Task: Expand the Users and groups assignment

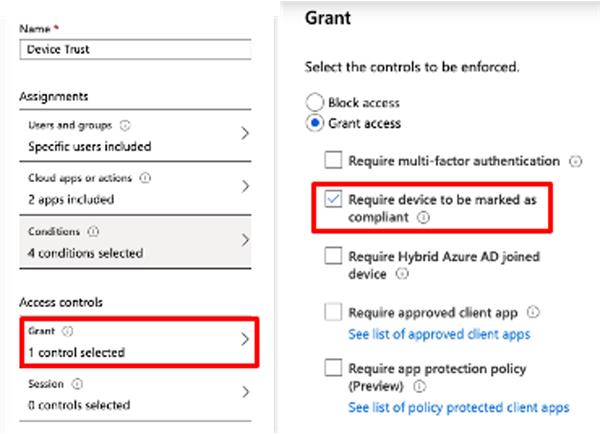Action: coord(246,134)
